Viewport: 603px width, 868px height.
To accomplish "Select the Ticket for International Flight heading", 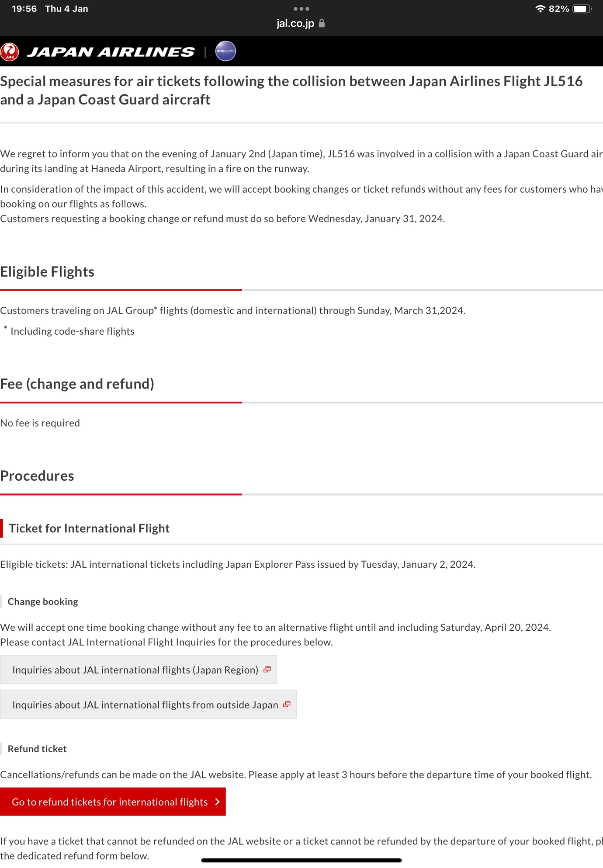I will tap(89, 528).
